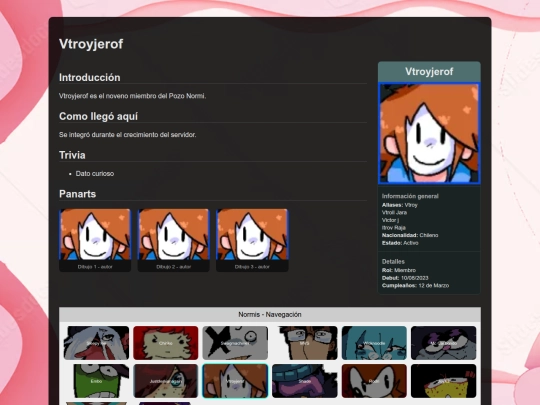Click the 'Rol: Miembro' infobox line

[399, 270]
